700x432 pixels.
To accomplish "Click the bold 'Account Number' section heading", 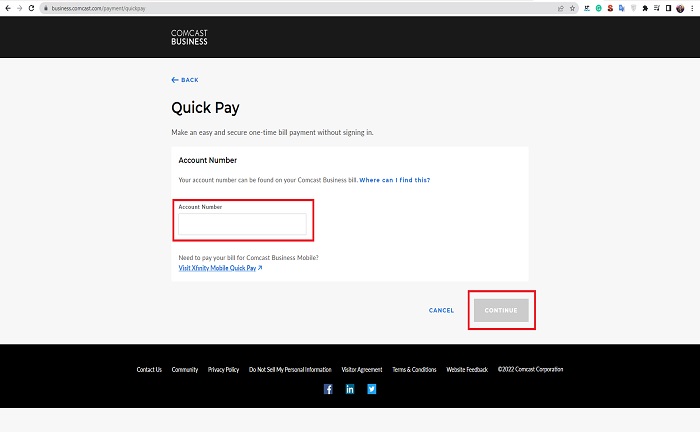I will 208,160.
